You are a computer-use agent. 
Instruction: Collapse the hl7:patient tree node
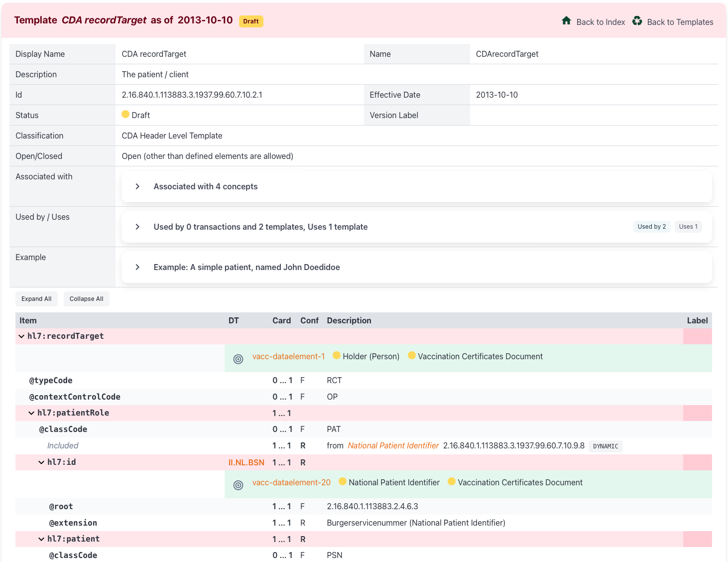41,539
